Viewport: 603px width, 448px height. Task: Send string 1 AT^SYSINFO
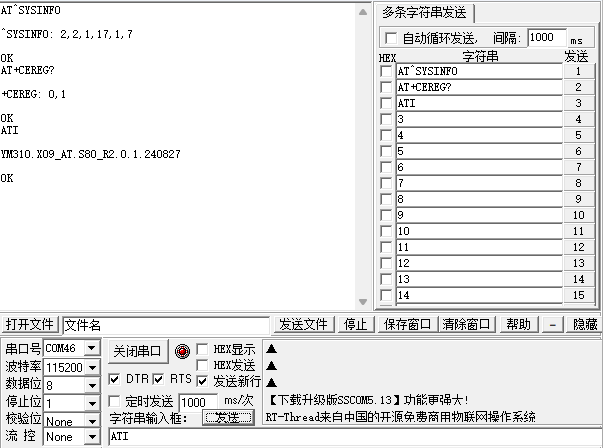[x=578, y=72]
